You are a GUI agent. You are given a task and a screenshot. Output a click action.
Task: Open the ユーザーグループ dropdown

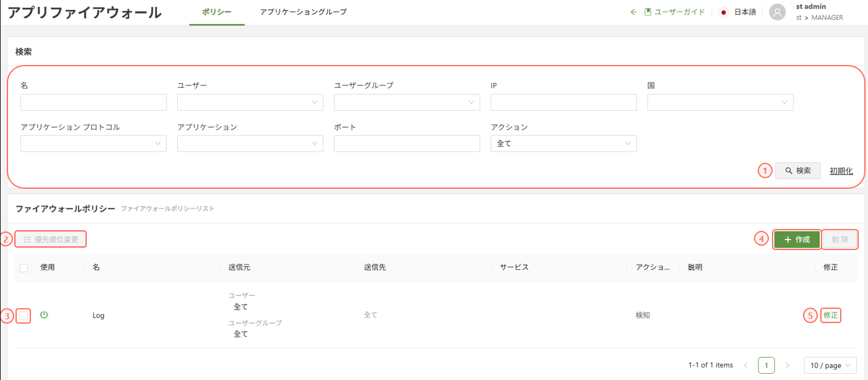click(x=406, y=102)
